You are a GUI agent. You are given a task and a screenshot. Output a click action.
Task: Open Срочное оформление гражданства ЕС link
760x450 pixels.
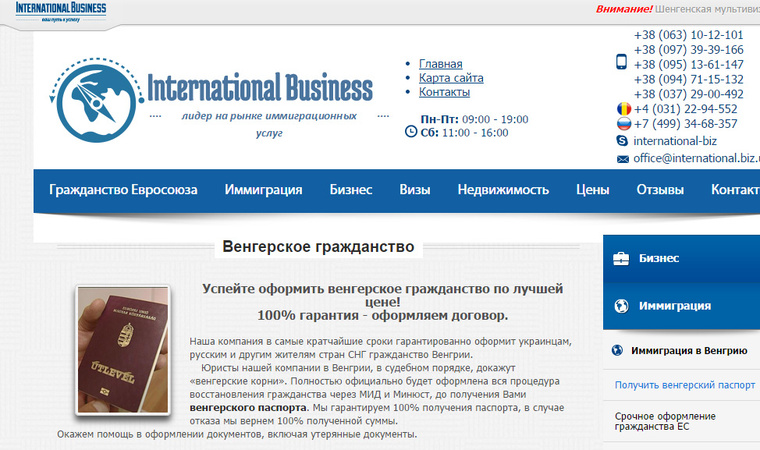[665, 421]
